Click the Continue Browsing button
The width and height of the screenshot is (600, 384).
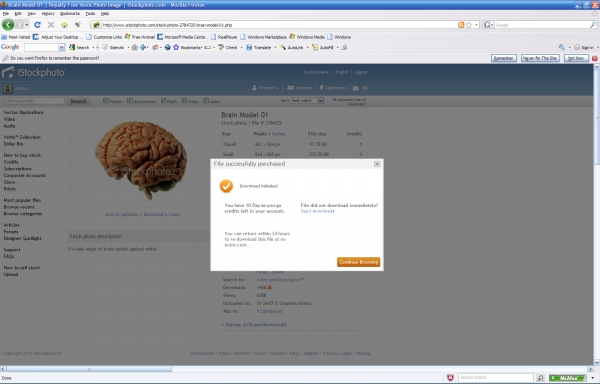click(x=359, y=262)
